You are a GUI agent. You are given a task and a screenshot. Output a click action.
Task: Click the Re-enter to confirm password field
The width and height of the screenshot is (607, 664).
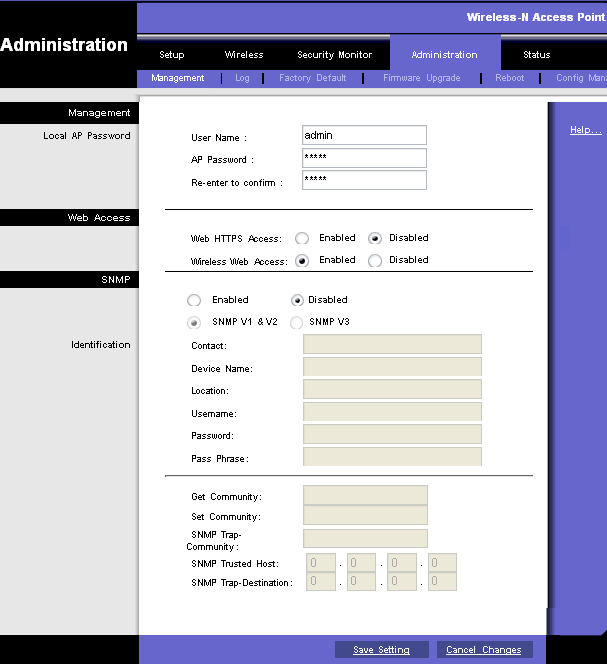tap(364, 180)
